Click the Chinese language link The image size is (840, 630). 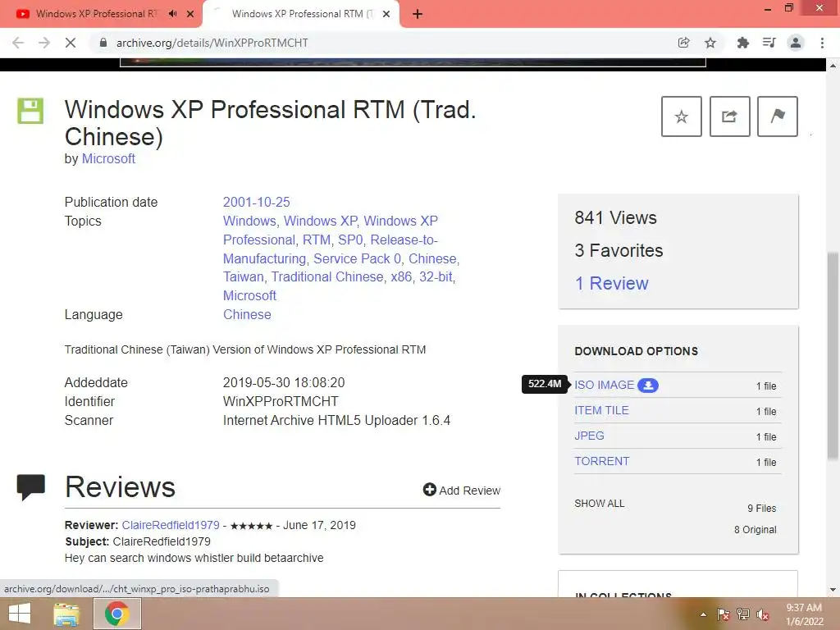tap(247, 314)
